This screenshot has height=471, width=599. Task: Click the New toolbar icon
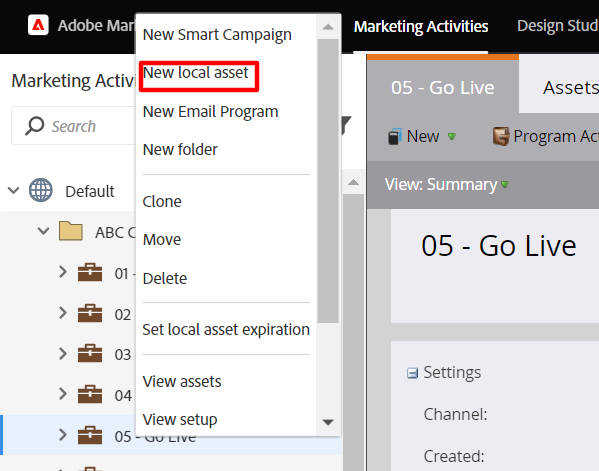395,137
